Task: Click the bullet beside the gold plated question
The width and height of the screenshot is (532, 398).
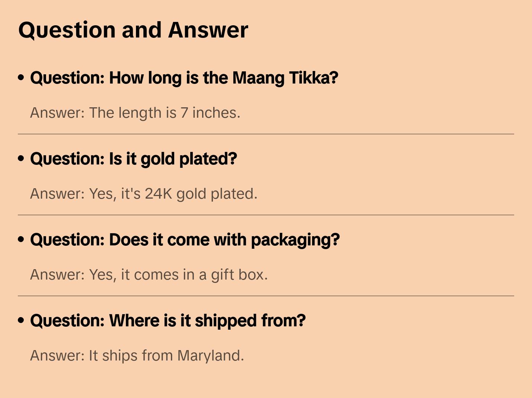Action: click(x=21, y=159)
